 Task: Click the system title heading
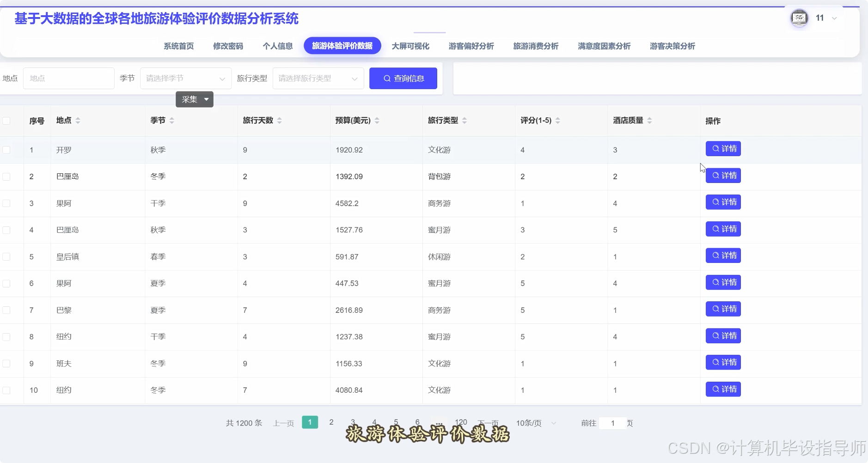[157, 19]
